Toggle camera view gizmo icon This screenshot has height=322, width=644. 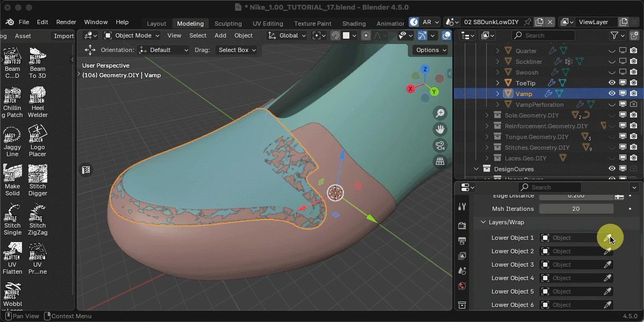[440, 145]
